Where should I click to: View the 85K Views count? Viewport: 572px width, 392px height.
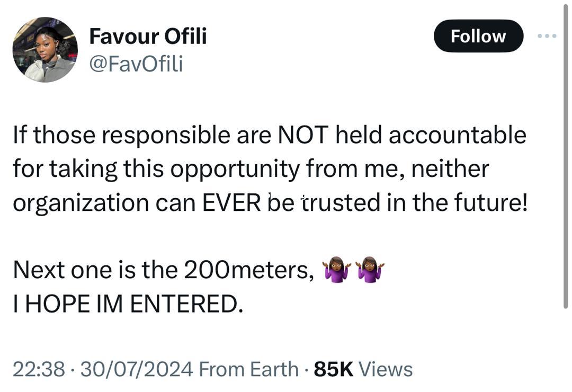(x=363, y=369)
